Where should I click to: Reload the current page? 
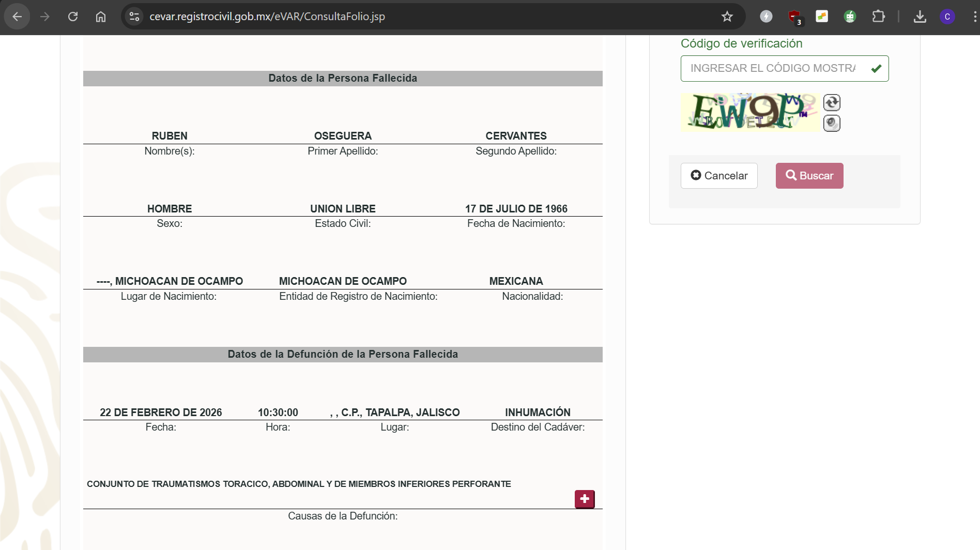pos(73,17)
